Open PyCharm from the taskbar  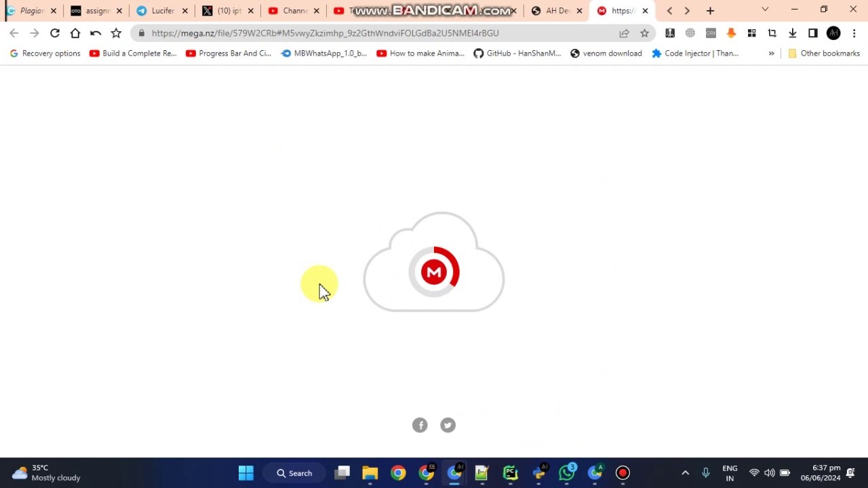[510, 473]
